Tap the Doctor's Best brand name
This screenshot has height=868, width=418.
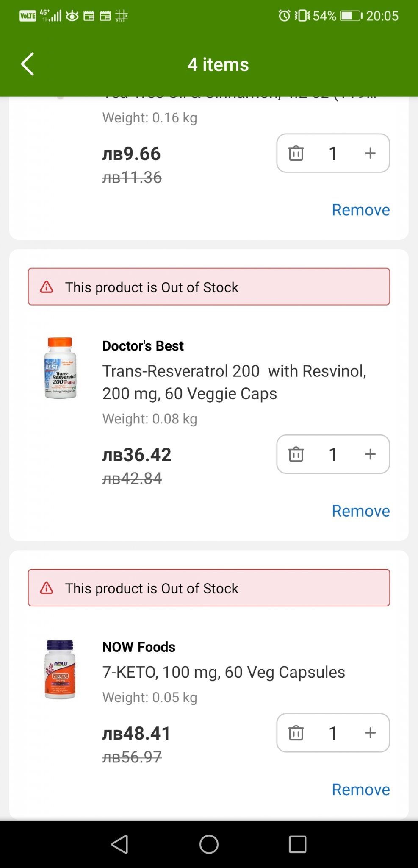(143, 346)
